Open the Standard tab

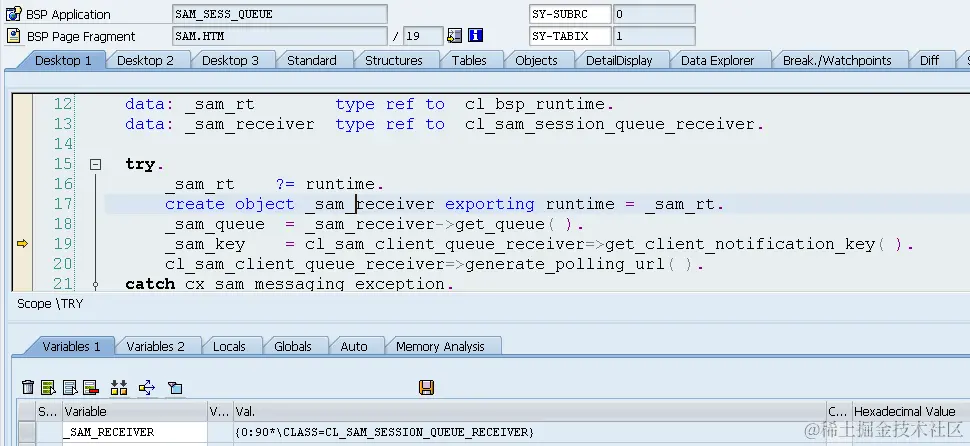click(312, 60)
